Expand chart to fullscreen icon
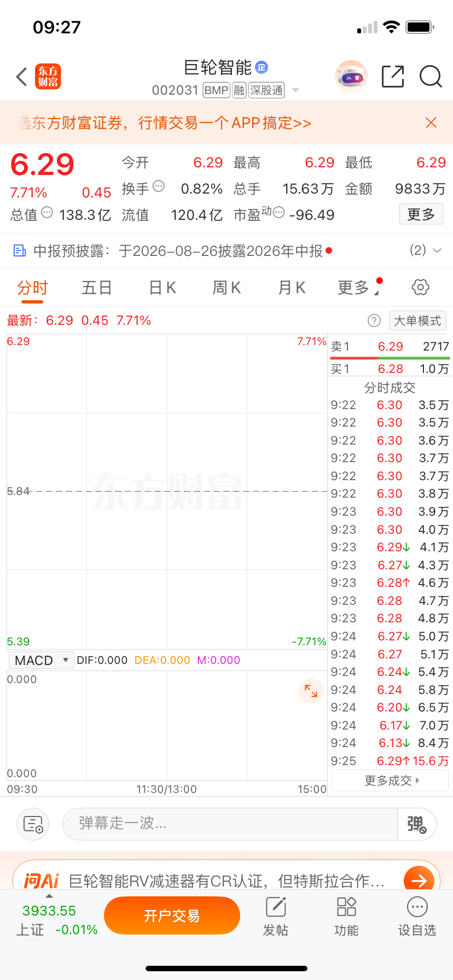Image resolution: width=453 pixels, height=980 pixels. 311,691
